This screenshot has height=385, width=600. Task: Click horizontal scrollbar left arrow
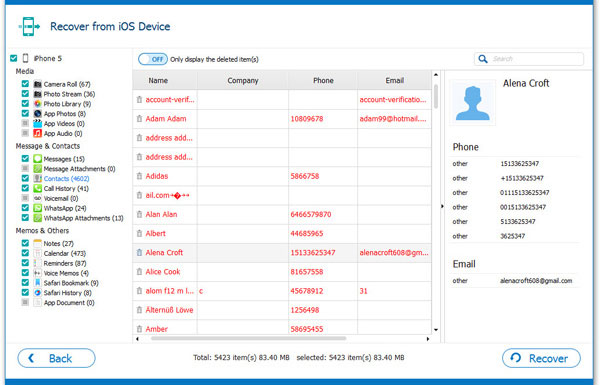137,339
